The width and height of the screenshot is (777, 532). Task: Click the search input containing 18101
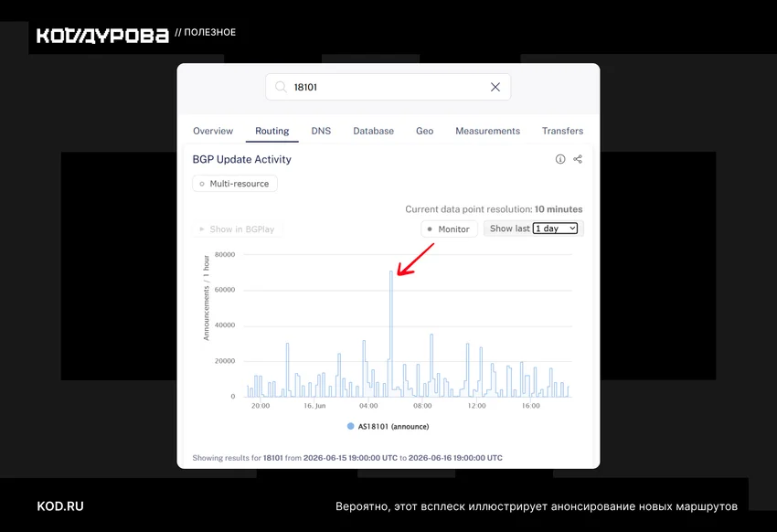(x=388, y=87)
